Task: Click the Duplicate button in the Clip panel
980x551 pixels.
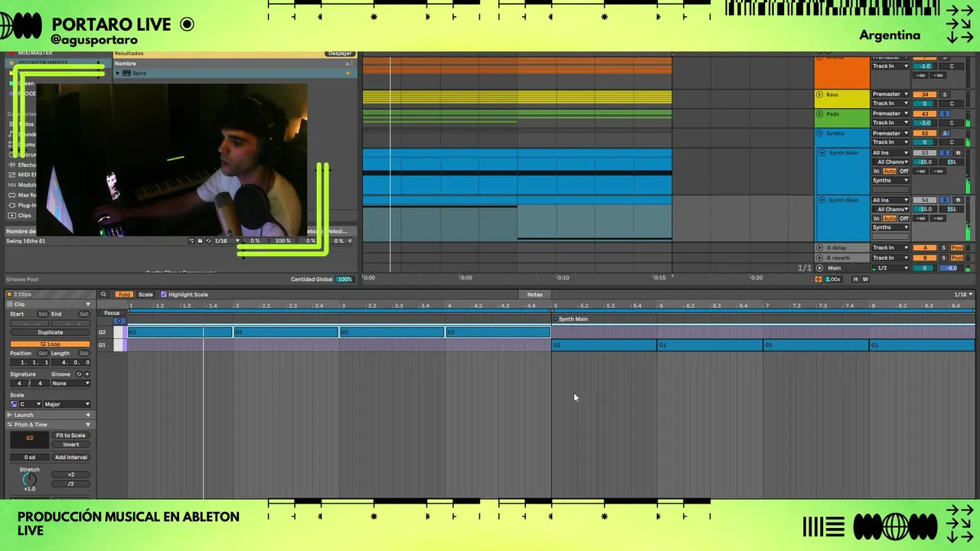Action: tap(50, 332)
